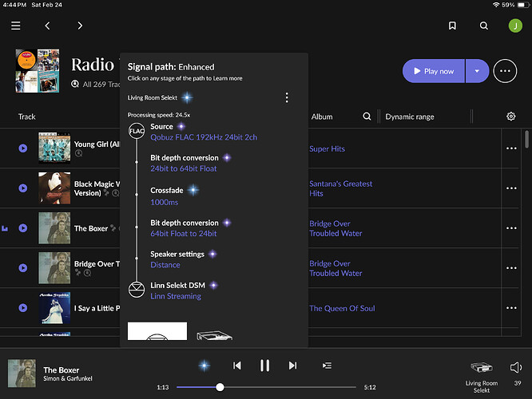Viewport: 532px width, 399px height.
Task: Open the green J profile avatar
Action: pyautogui.click(x=515, y=26)
